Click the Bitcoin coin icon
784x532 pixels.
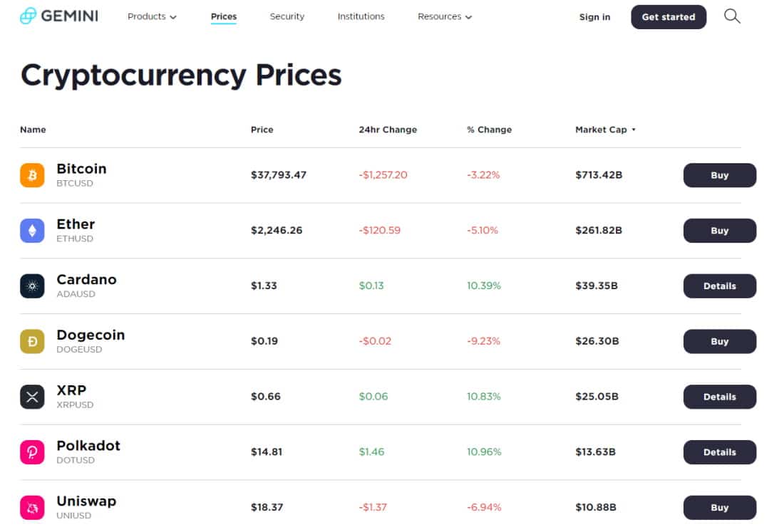(x=32, y=175)
